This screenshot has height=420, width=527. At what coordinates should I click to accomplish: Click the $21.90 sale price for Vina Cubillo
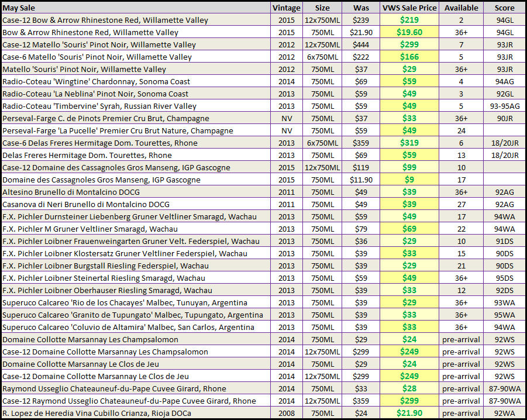[x=409, y=413]
